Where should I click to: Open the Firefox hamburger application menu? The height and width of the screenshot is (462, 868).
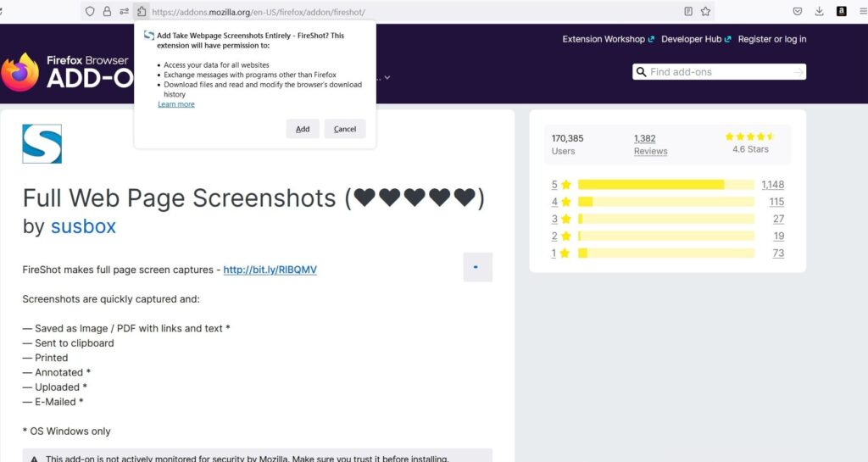864,11
